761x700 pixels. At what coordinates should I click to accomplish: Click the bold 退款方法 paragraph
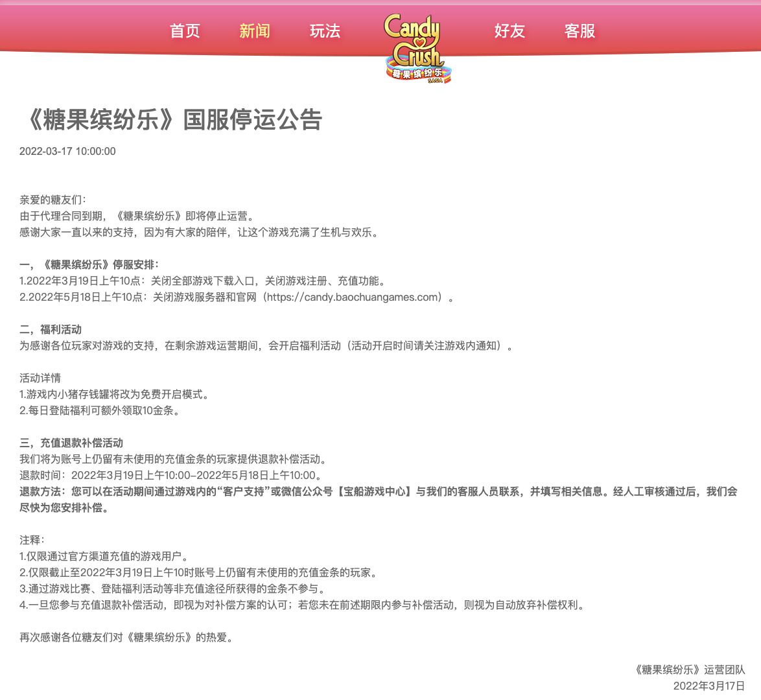coord(379,500)
